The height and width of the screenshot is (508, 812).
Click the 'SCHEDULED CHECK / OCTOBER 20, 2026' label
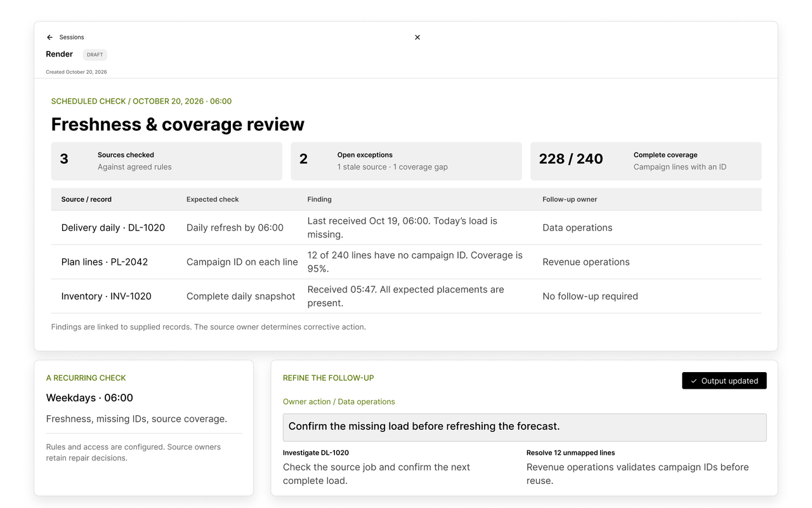(x=141, y=102)
